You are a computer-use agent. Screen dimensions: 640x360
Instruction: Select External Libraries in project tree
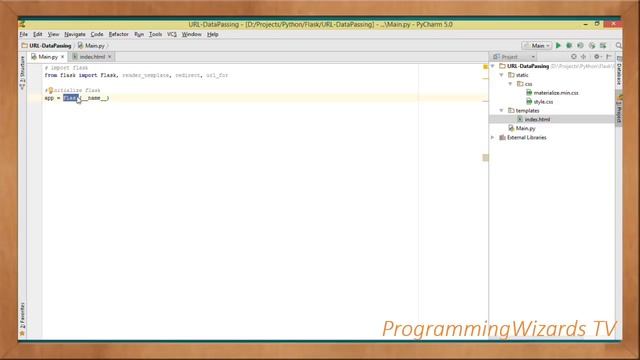tap(523, 138)
